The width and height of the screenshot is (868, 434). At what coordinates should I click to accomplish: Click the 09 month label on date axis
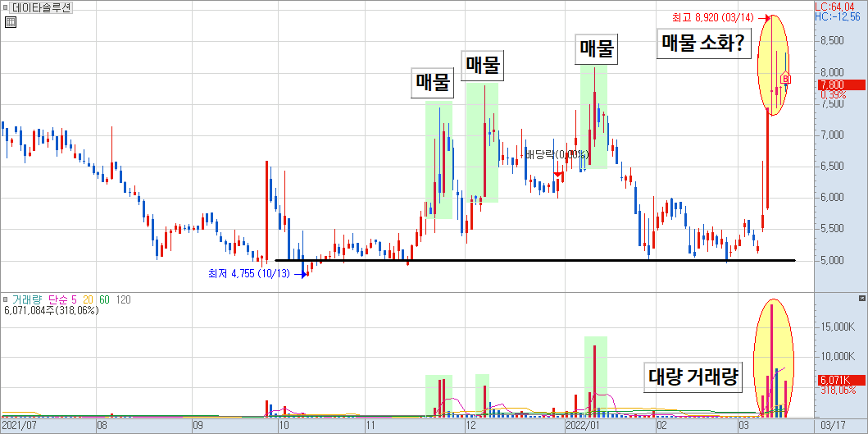click(198, 427)
